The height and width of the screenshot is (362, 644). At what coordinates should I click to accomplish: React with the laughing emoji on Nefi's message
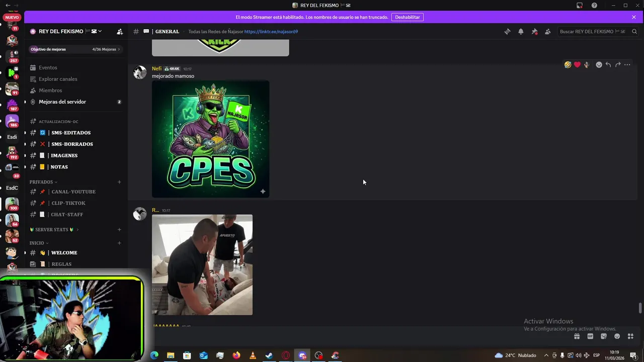(568, 64)
